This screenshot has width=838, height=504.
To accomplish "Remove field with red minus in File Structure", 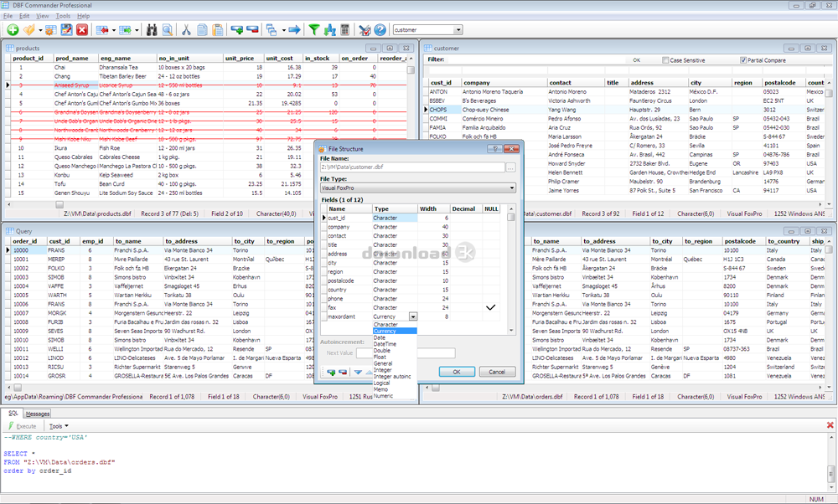I will [343, 372].
